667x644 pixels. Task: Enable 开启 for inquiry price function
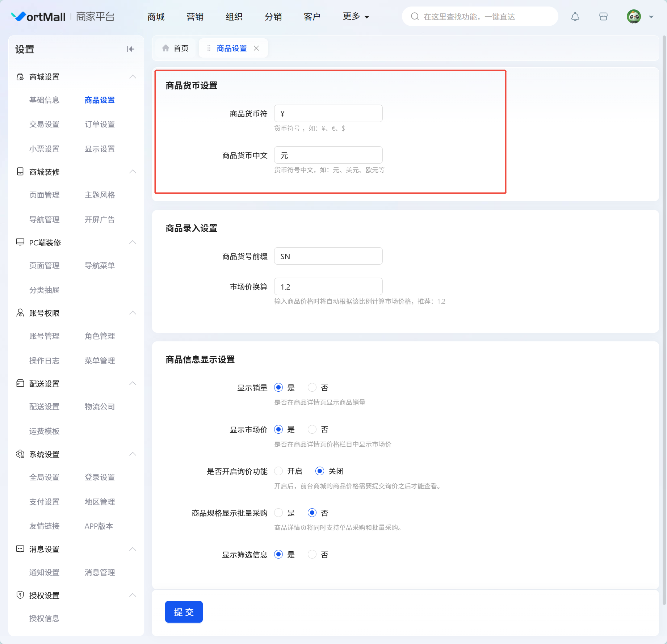278,471
